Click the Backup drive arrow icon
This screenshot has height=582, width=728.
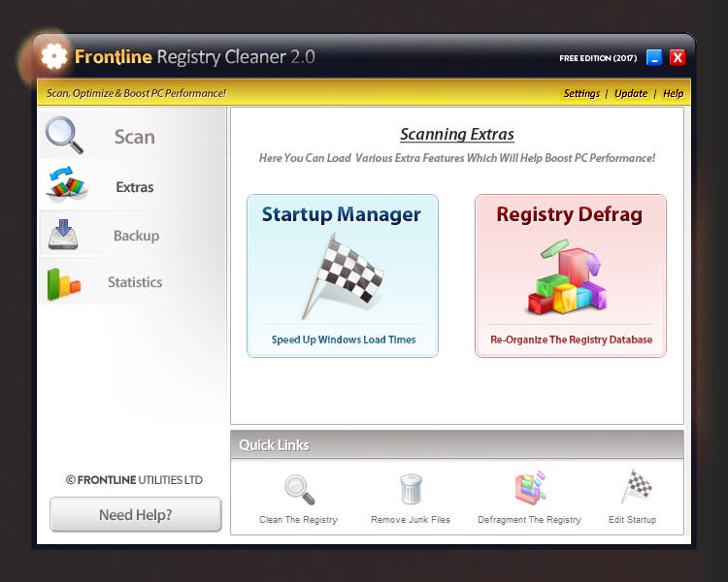click(x=63, y=235)
